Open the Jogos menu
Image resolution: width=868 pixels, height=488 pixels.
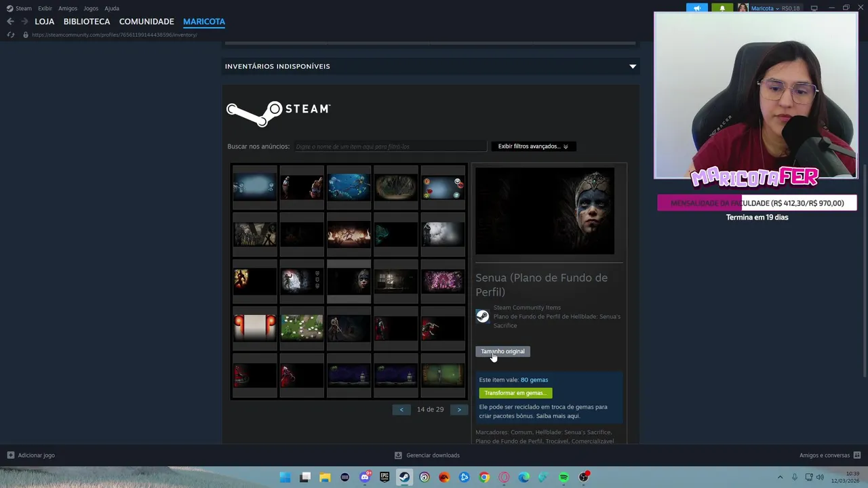point(91,8)
